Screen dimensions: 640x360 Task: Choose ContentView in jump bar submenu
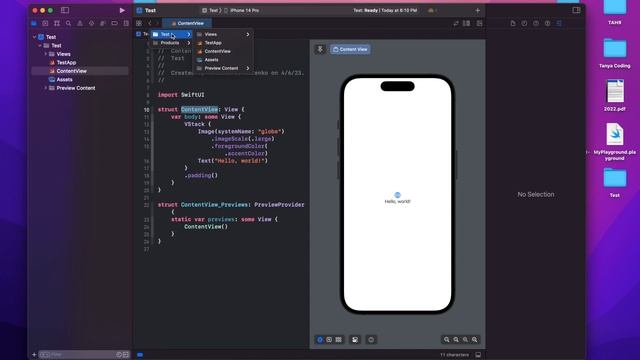click(x=223, y=51)
